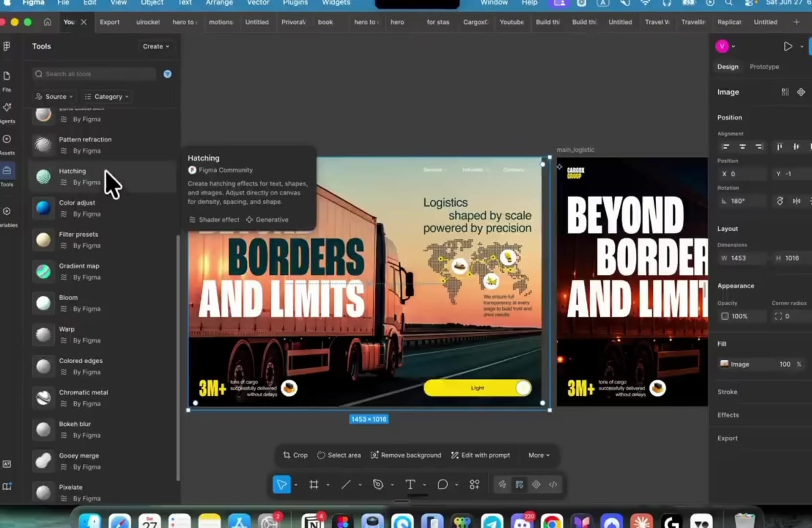Viewport: 812px width, 528px height.
Task: Click Remove background button
Action: 406,455
